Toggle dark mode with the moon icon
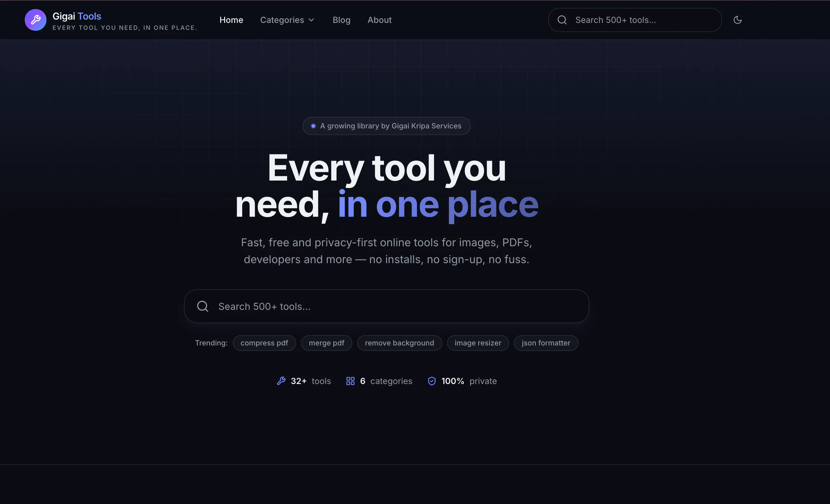 coord(737,20)
